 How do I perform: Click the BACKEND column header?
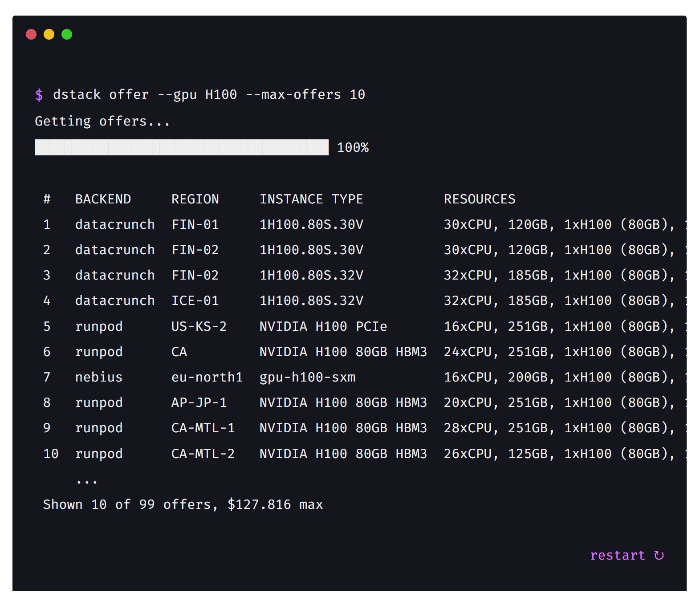[x=103, y=199]
